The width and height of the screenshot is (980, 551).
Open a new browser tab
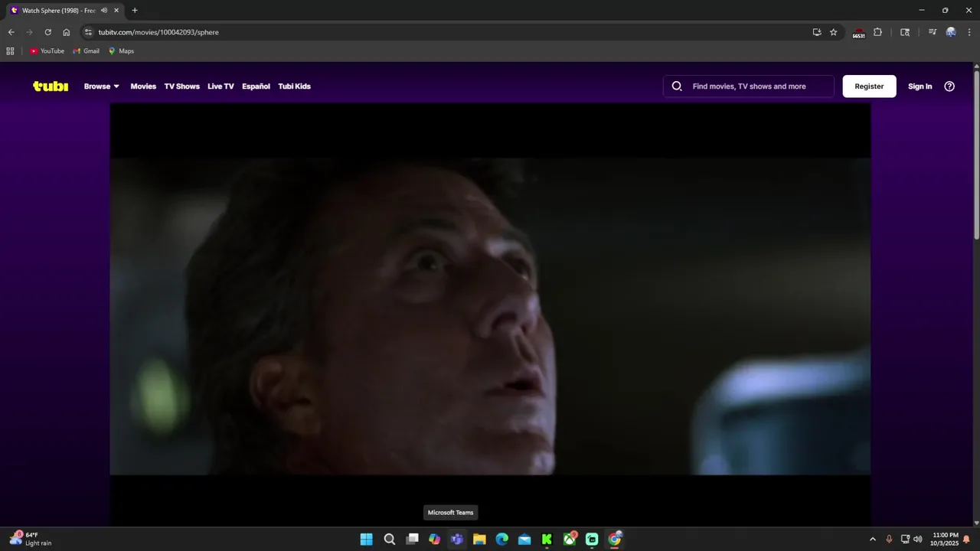135,11
